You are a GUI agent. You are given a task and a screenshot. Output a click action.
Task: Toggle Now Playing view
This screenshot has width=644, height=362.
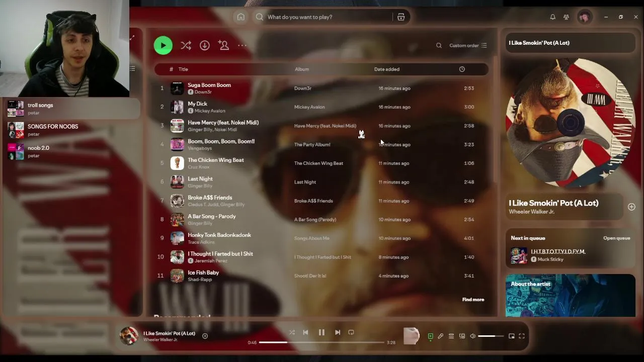click(x=430, y=336)
